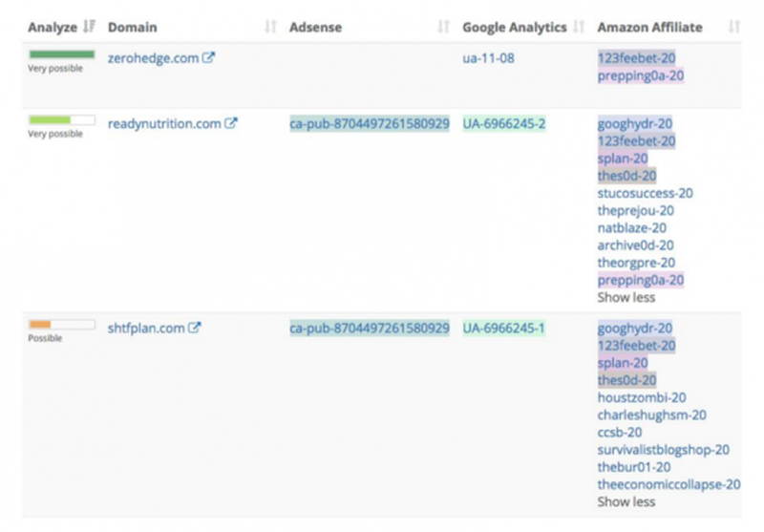Image resolution: width=764 pixels, height=532 pixels.
Task: Select thes0d-20 in readynutrition.com row
Action: tap(627, 176)
